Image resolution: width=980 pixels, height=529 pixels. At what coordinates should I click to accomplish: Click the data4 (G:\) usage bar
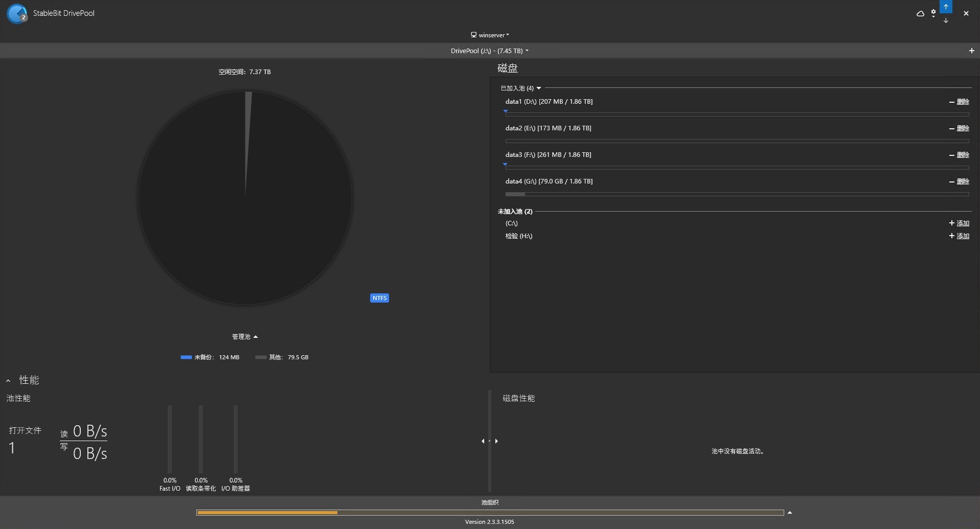tap(737, 194)
